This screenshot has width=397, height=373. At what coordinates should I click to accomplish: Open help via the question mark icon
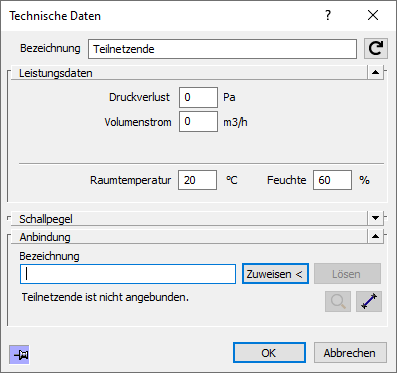click(328, 15)
